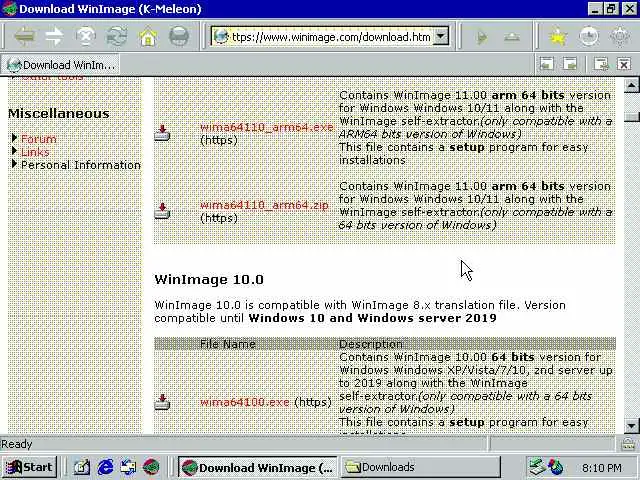Open preferences with the gear icon
Image resolution: width=640 pixels, height=480 pixels.
pos(620,37)
